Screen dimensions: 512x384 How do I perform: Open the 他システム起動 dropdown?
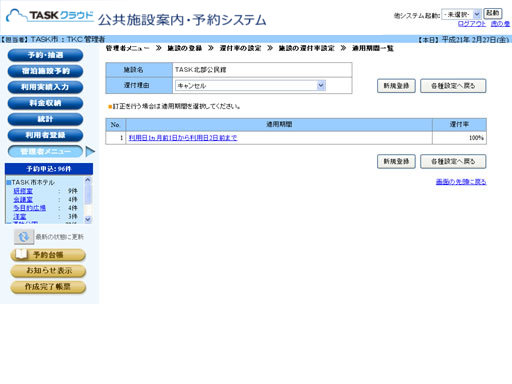461,14
